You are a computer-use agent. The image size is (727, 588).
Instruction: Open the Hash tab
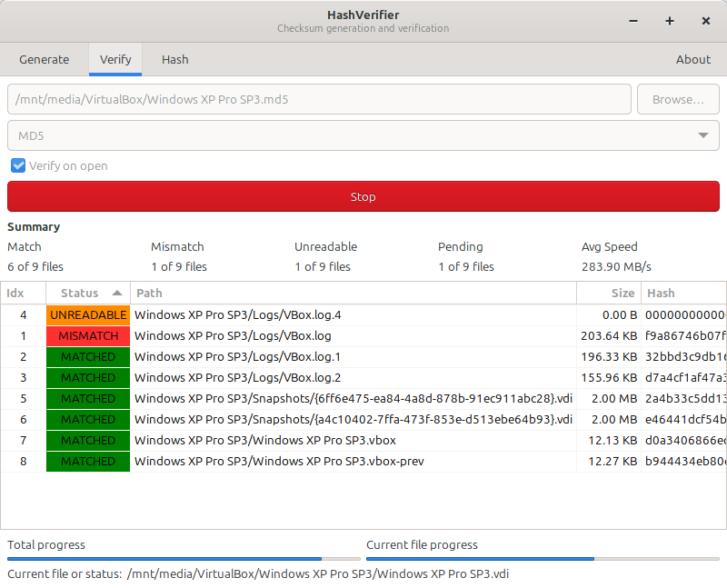[175, 60]
